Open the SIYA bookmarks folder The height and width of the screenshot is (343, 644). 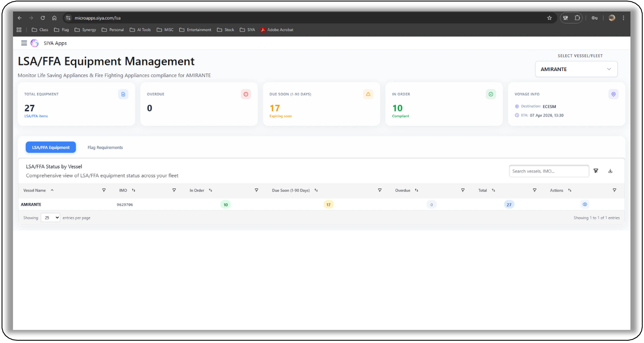248,30
